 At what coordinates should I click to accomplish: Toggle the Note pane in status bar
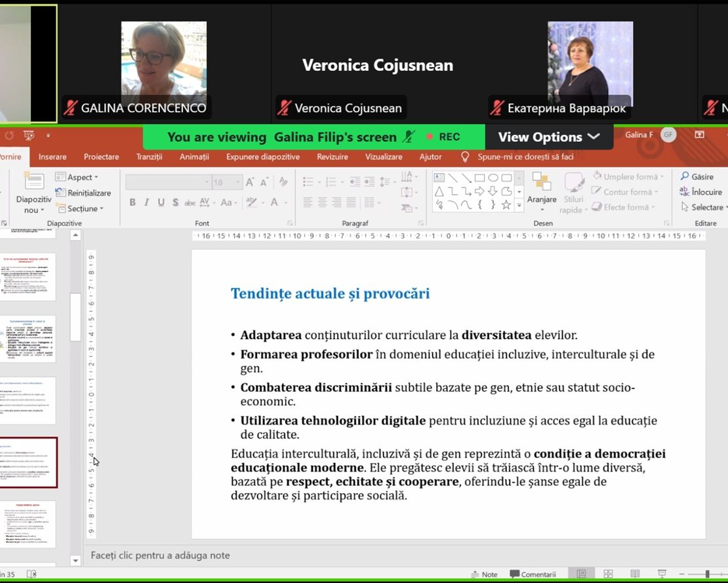pyautogui.click(x=484, y=574)
